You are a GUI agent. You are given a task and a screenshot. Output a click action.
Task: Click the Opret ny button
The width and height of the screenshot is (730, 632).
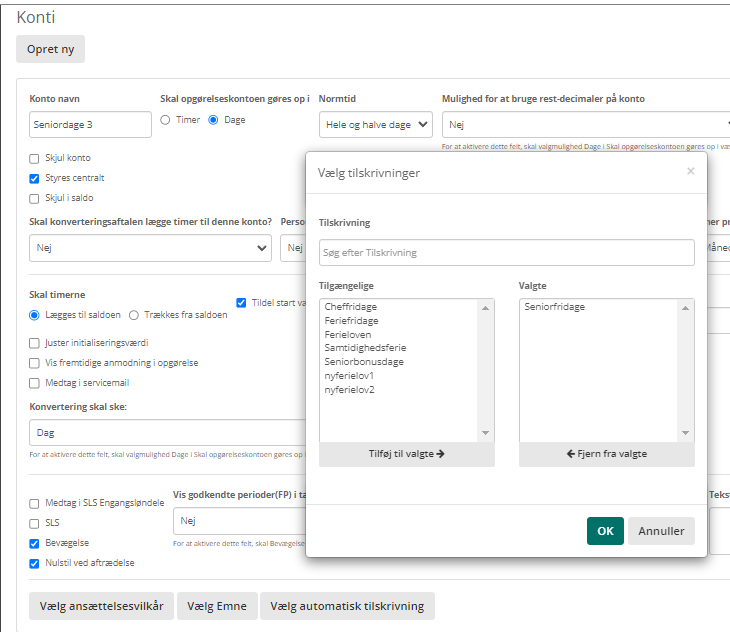(50, 49)
